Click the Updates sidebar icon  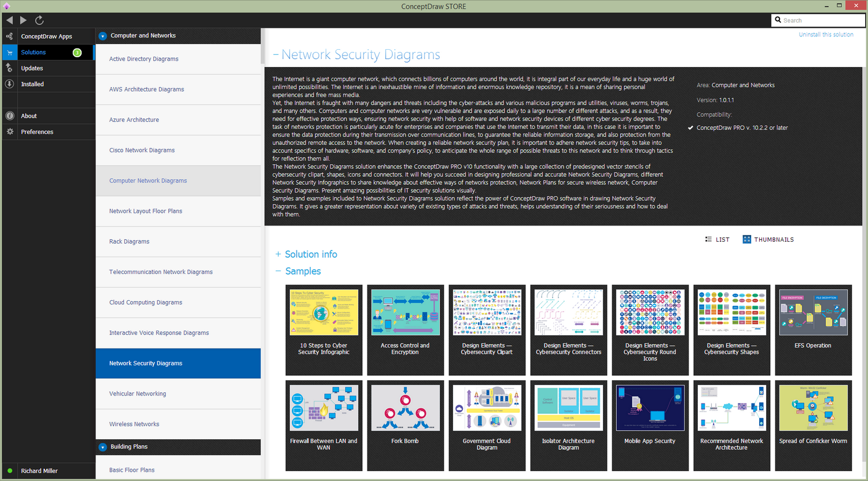(9, 68)
